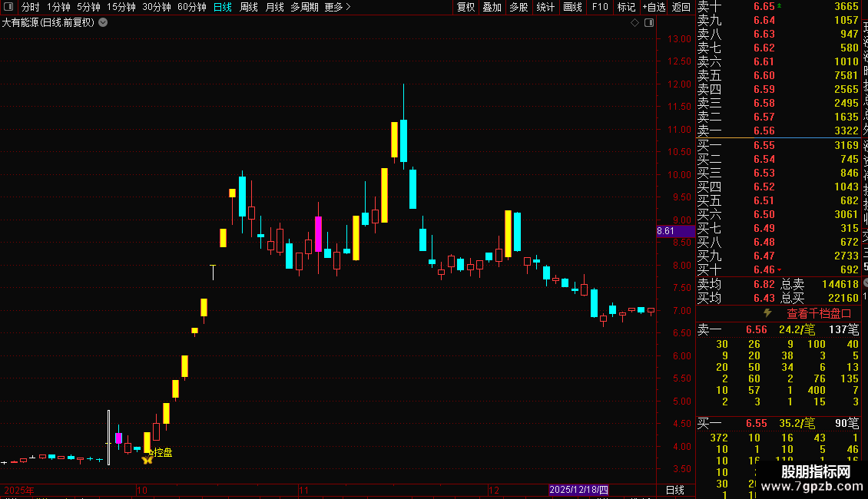Screen dimensions: 868x499
Task: Select the 卖十 6.65 ask row
Action: (778, 7)
